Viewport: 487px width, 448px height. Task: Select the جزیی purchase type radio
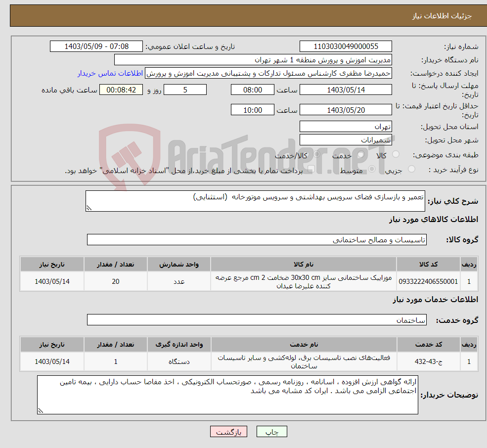pyautogui.click(x=411, y=169)
